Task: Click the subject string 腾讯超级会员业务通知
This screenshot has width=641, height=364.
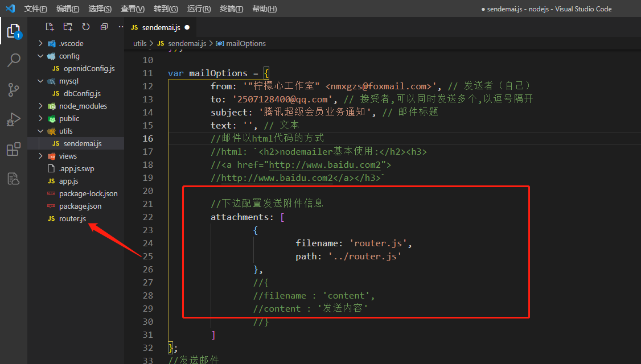Action: (314, 113)
